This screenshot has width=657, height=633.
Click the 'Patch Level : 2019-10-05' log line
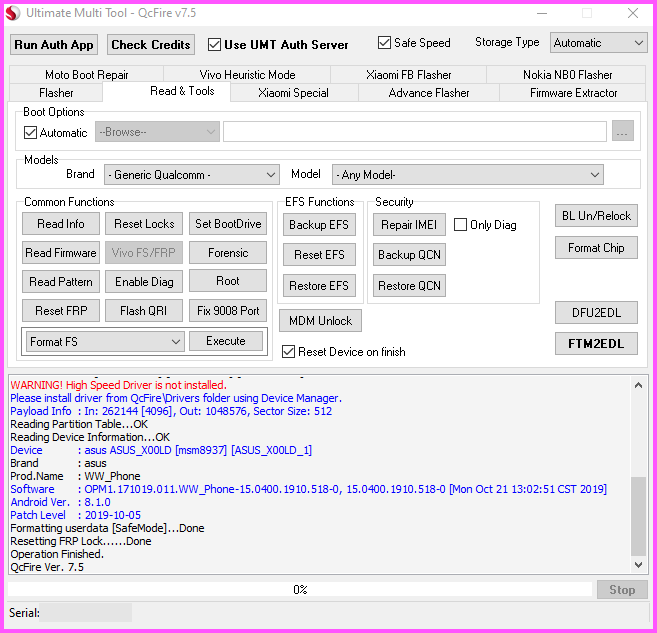click(x=75, y=515)
